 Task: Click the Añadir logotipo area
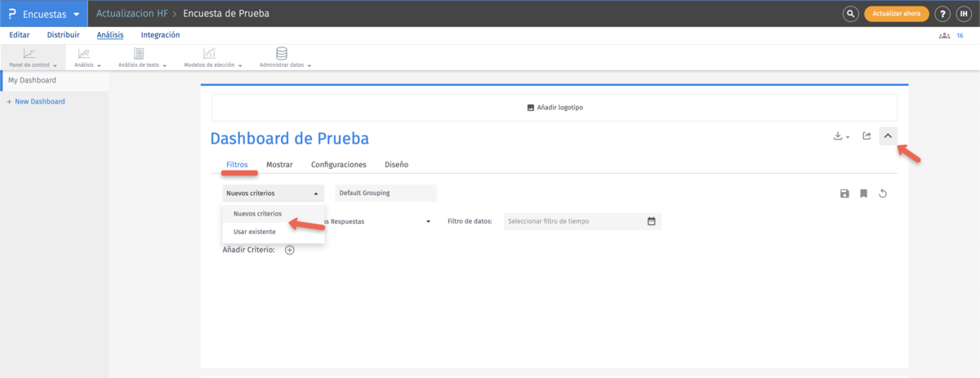pyautogui.click(x=555, y=108)
